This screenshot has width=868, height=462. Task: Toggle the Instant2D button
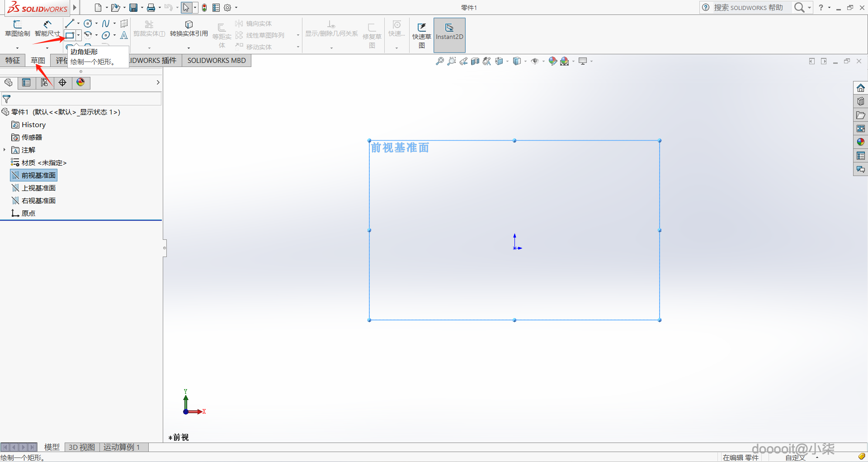449,35
